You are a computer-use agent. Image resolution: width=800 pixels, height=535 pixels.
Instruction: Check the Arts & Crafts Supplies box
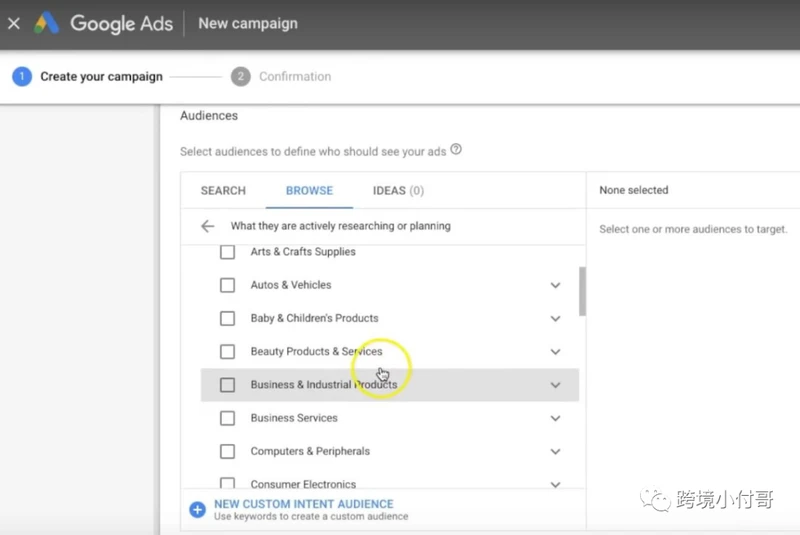228,252
